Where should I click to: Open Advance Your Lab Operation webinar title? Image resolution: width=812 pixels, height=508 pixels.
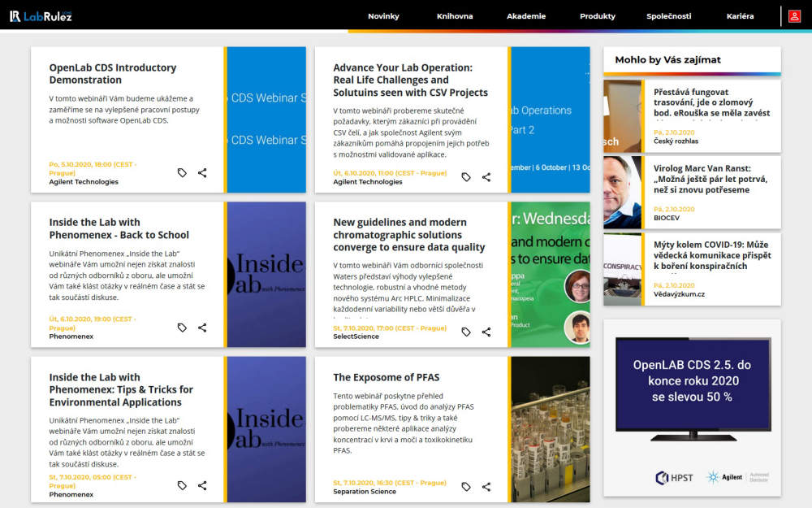tap(410, 80)
